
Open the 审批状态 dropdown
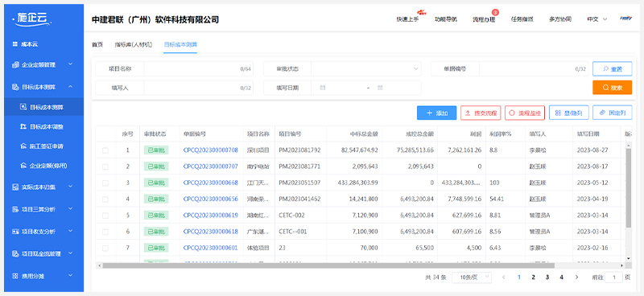pos(366,69)
